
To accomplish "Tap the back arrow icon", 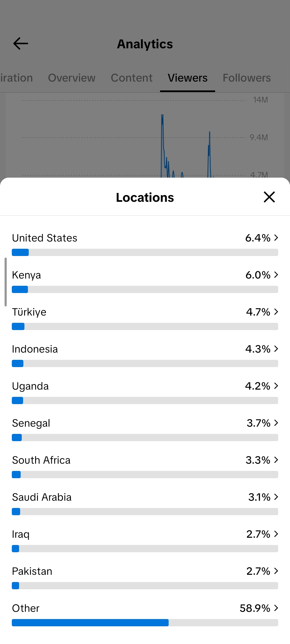I will 20,44.
